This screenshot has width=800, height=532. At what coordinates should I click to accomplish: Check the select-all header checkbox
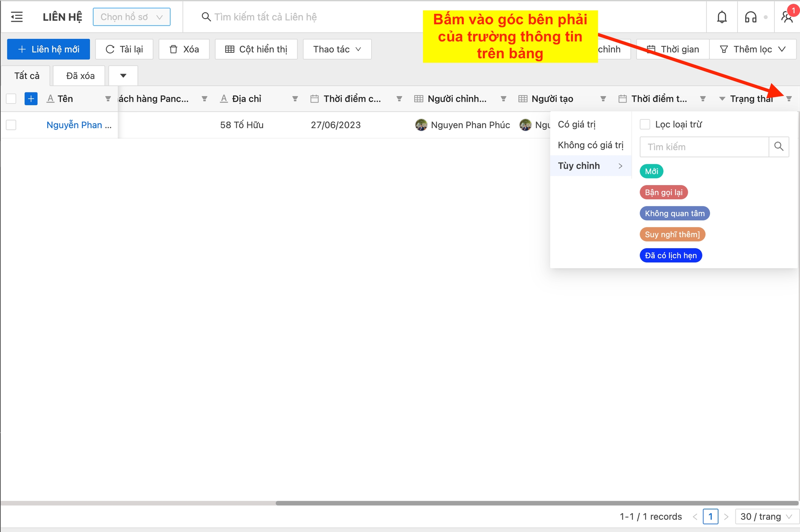point(11,99)
